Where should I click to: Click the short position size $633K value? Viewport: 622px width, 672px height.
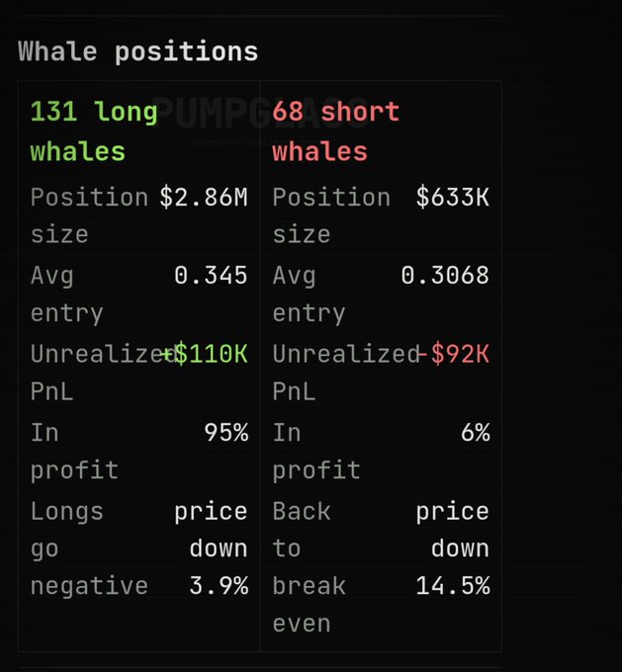[453, 198]
